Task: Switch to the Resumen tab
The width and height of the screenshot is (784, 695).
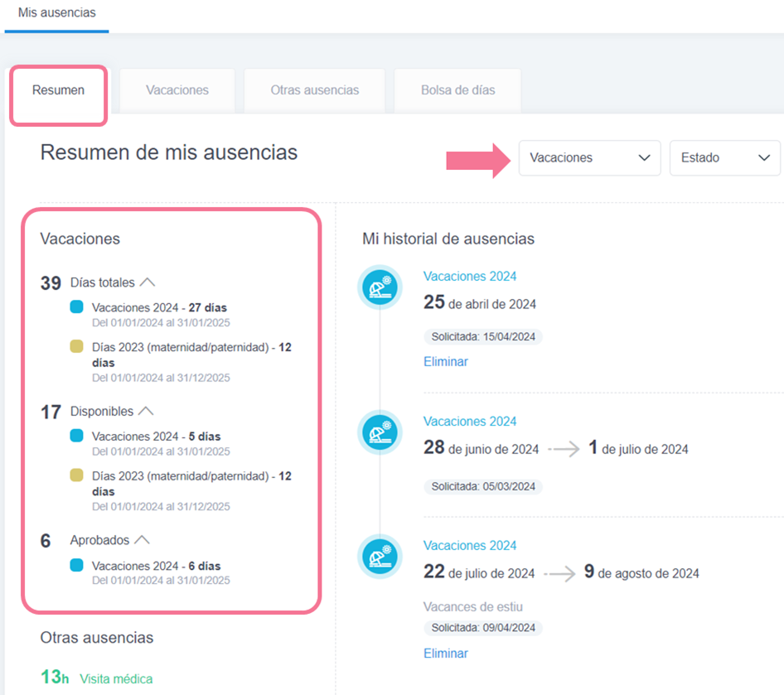Action: pyautogui.click(x=58, y=90)
